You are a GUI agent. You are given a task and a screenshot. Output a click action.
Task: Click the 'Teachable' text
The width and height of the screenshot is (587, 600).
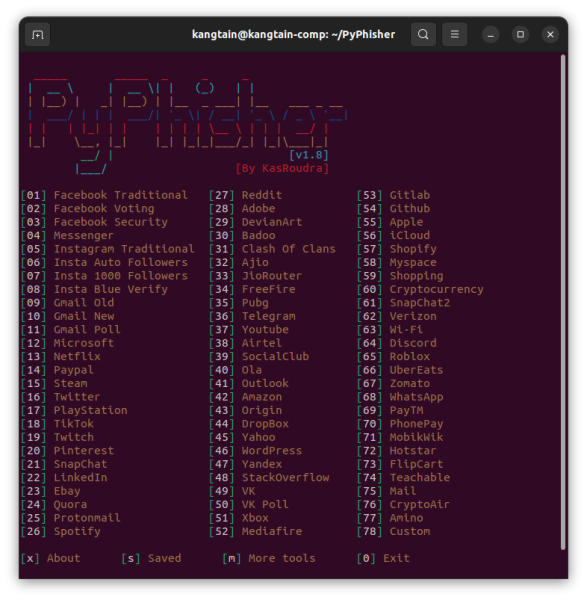pyautogui.click(x=420, y=478)
